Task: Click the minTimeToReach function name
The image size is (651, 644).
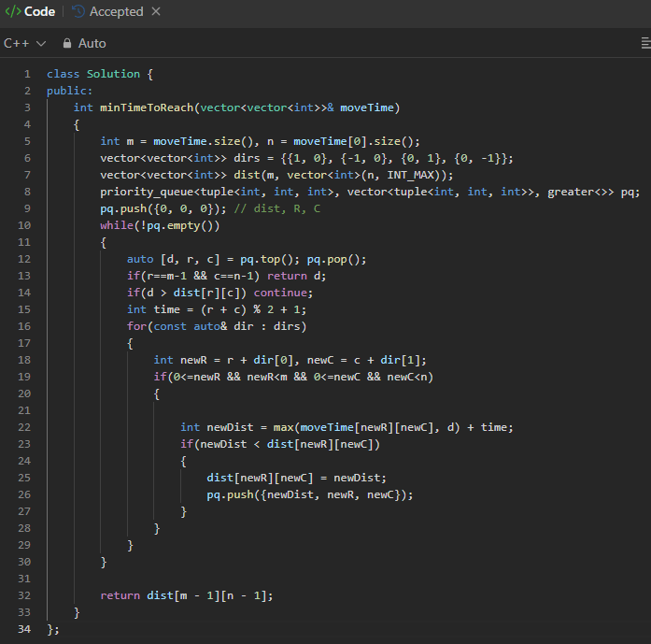Action: pyautogui.click(x=146, y=107)
